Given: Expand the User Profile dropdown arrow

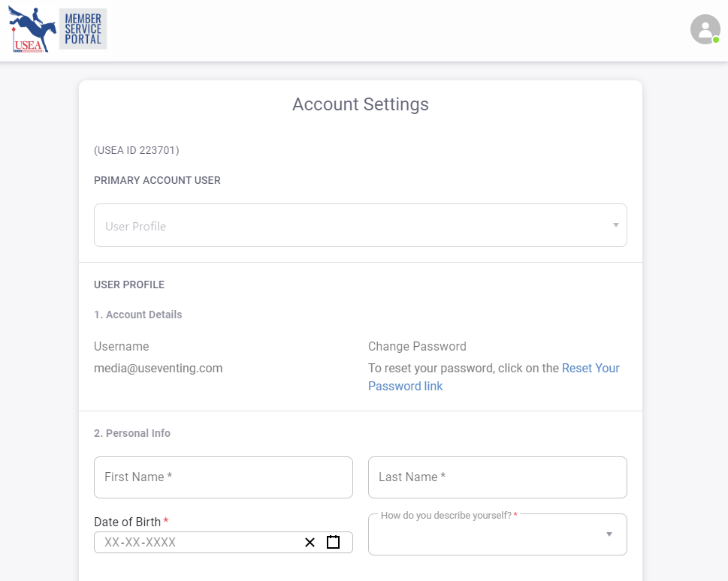Looking at the screenshot, I should (x=615, y=225).
